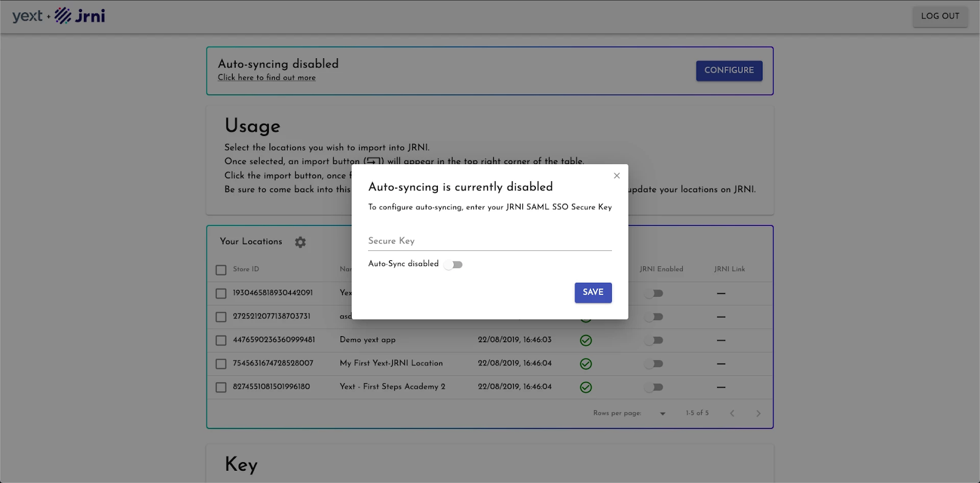The width and height of the screenshot is (980, 483).
Task: Select the checkbox for store 2725212077138703731
Action: click(x=221, y=317)
